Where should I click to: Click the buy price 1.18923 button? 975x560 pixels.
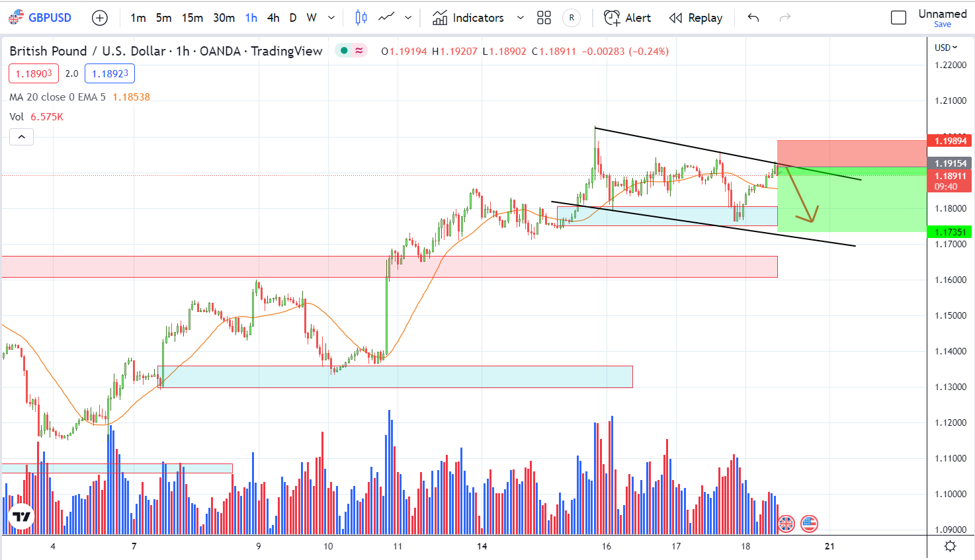110,73
